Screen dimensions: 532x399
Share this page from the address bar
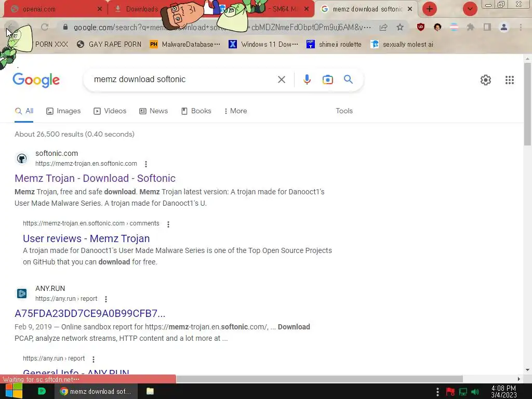383,27
